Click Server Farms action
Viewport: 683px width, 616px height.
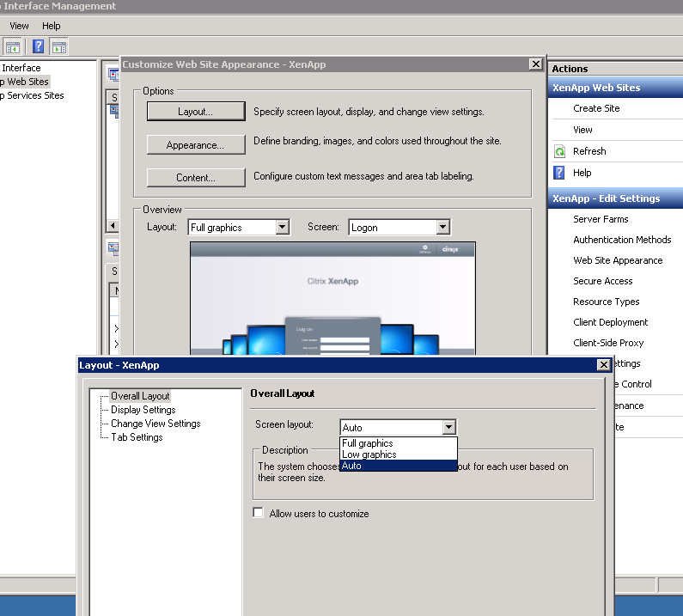pos(601,219)
